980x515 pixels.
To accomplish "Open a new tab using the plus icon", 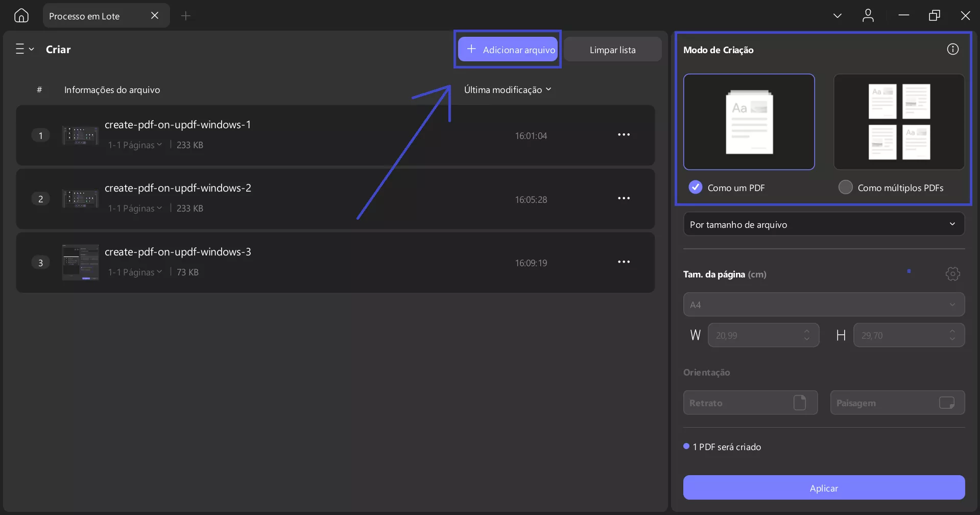I will coord(186,16).
